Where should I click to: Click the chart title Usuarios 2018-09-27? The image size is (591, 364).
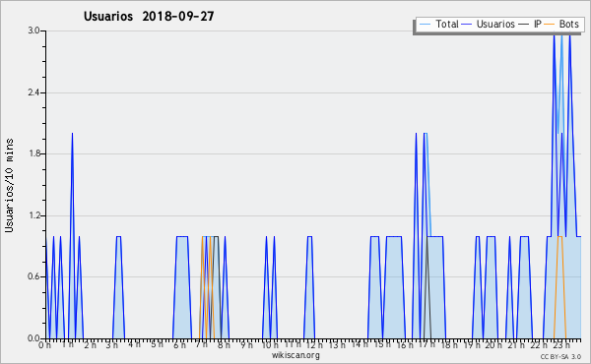(149, 16)
